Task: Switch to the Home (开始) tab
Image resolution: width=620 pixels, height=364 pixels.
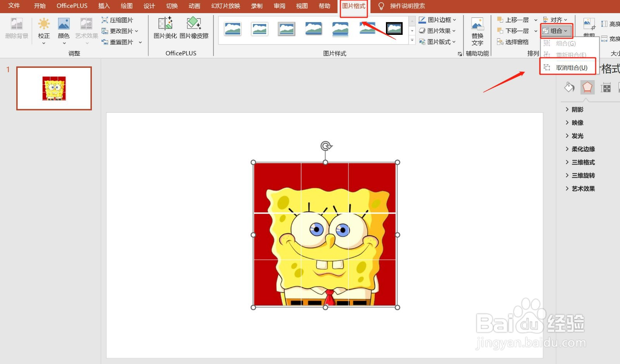Action: pyautogui.click(x=40, y=6)
